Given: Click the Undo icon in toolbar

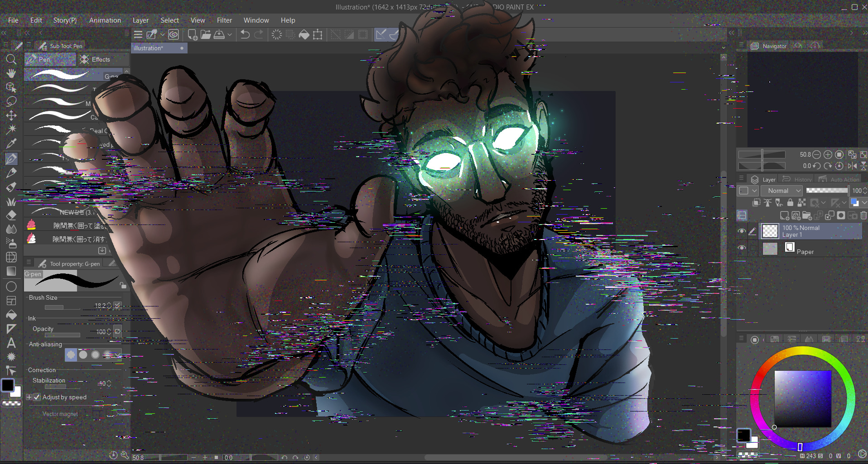Looking at the screenshot, I should pyautogui.click(x=245, y=34).
